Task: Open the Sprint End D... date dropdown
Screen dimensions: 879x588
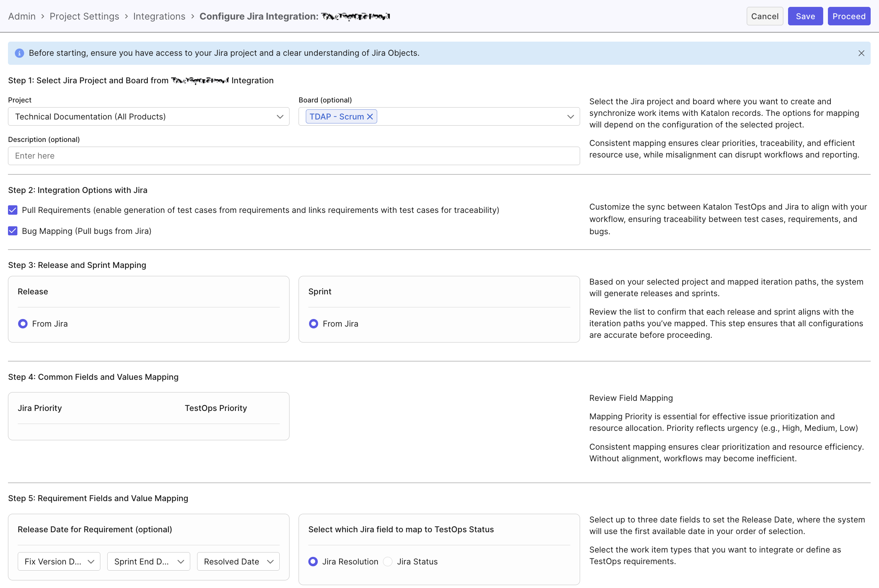Action: (149, 561)
